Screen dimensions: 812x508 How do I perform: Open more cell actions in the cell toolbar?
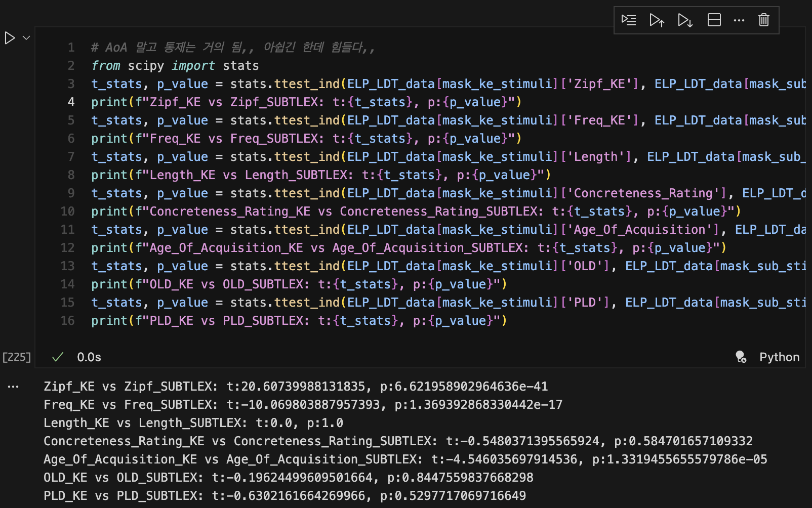[x=739, y=20]
